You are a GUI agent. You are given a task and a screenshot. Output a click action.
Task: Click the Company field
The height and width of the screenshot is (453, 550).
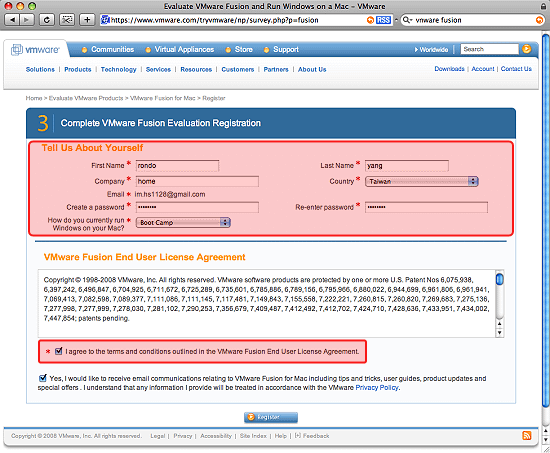197,181
